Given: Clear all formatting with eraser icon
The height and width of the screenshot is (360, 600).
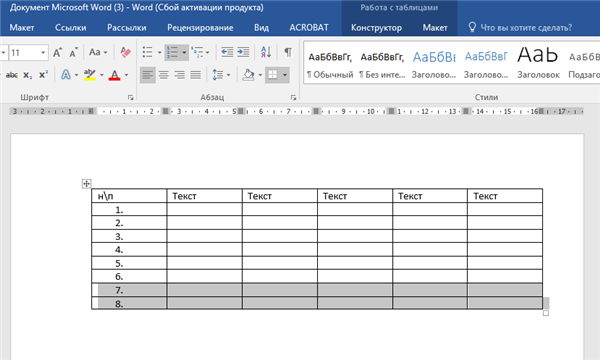Looking at the screenshot, I should (x=126, y=52).
